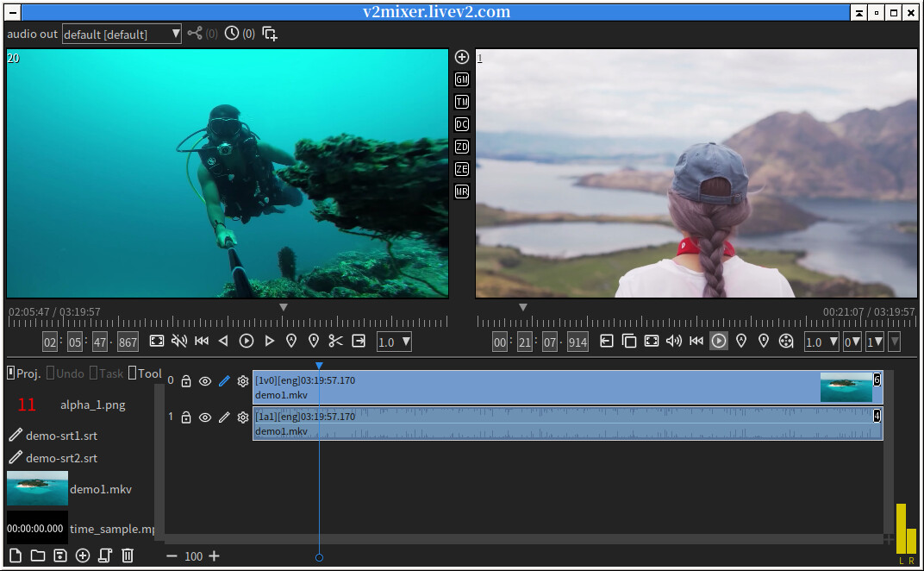924x571 pixels.
Task: Click the rewind-to-start icon under left preview
Action: 202,342
